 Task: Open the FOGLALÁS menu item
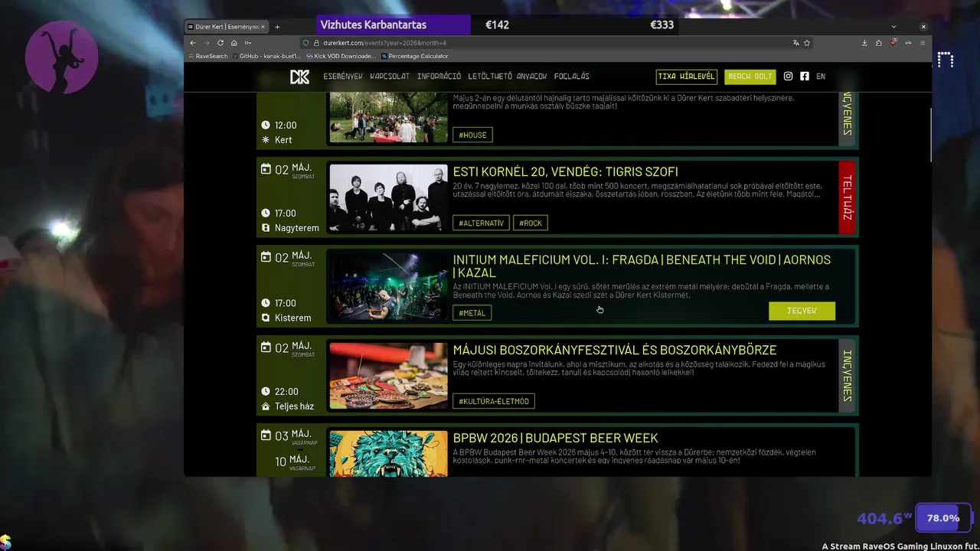click(572, 77)
